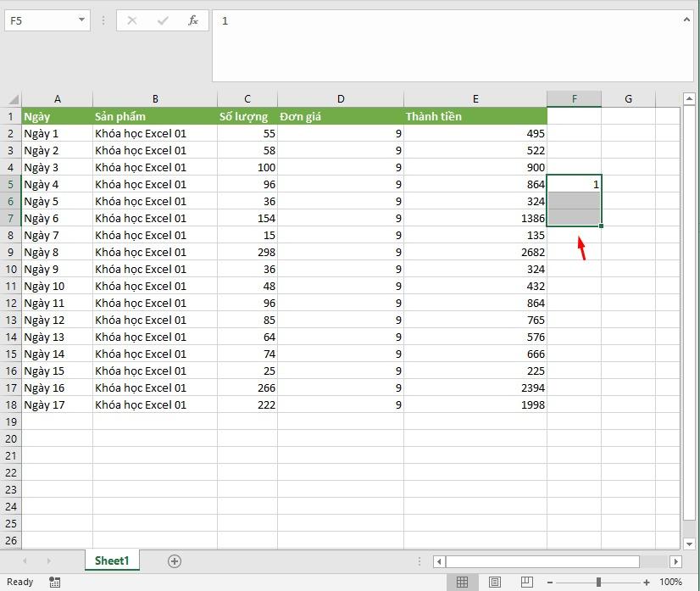This screenshot has width=700, height=591.
Task: Click the sheet navigation right arrow
Action: click(x=48, y=560)
